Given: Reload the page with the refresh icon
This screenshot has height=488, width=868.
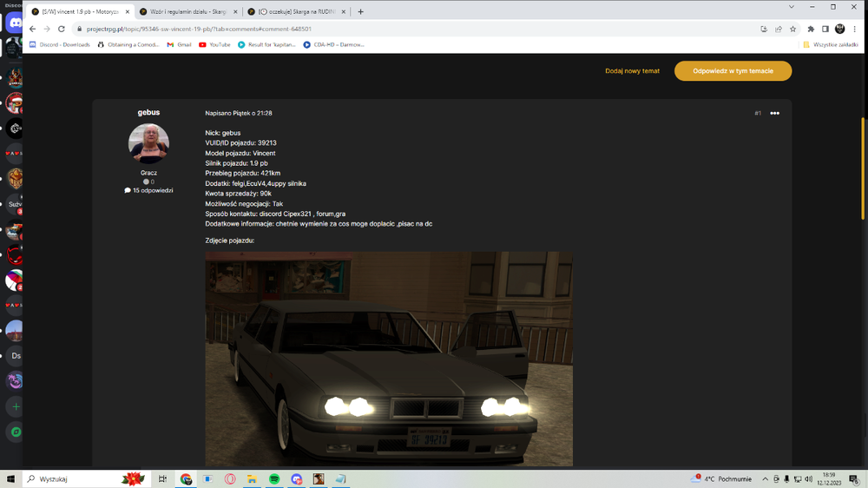Looking at the screenshot, I should 62,29.
